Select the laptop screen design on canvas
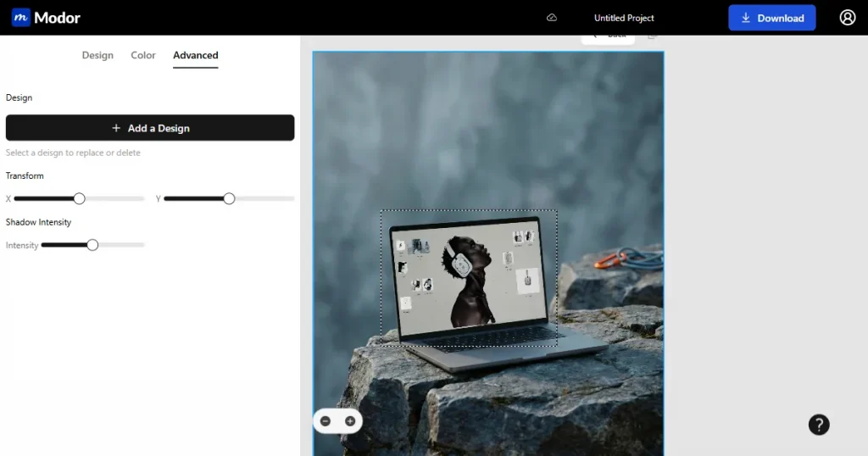 468,278
